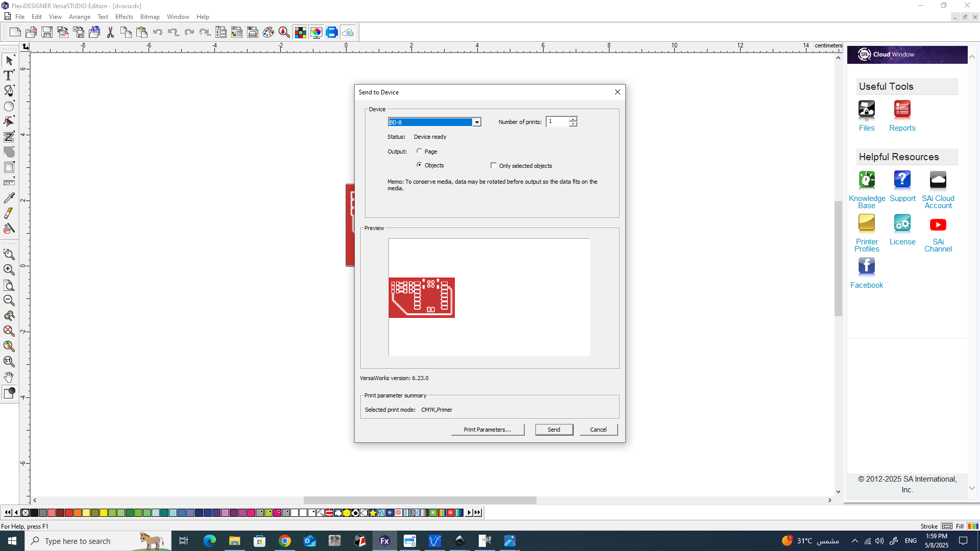Image resolution: width=980 pixels, height=551 pixels.
Task: Click the horizontal canvas scrollbar
Action: [420, 500]
